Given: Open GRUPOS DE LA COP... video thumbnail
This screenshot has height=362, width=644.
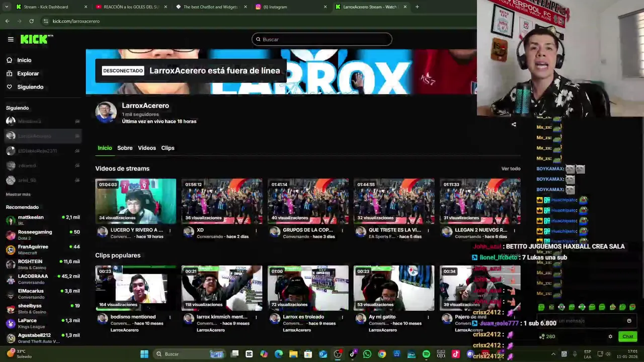Looking at the screenshot, I should coord(308,201).
